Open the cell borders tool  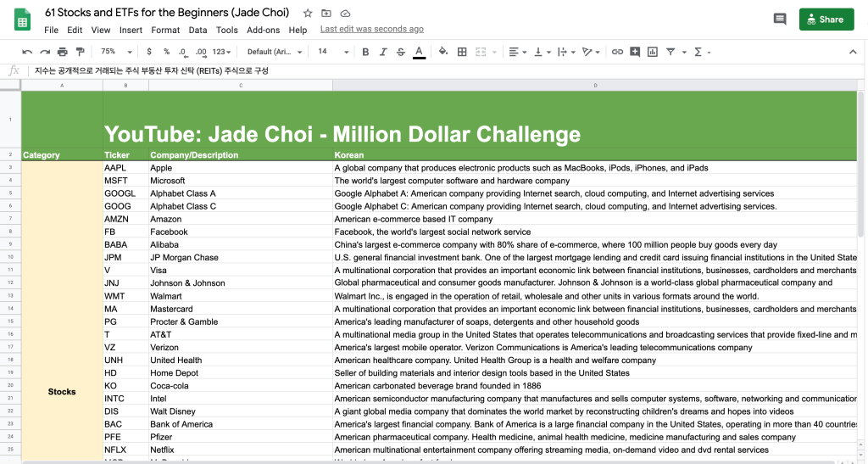point(462,52)
